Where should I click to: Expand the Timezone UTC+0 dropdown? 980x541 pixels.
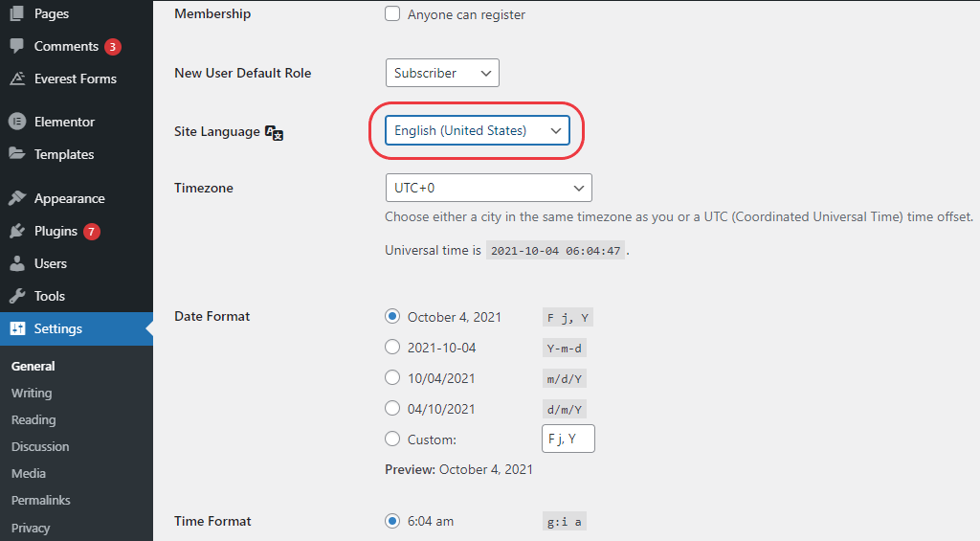pos(489,188)
